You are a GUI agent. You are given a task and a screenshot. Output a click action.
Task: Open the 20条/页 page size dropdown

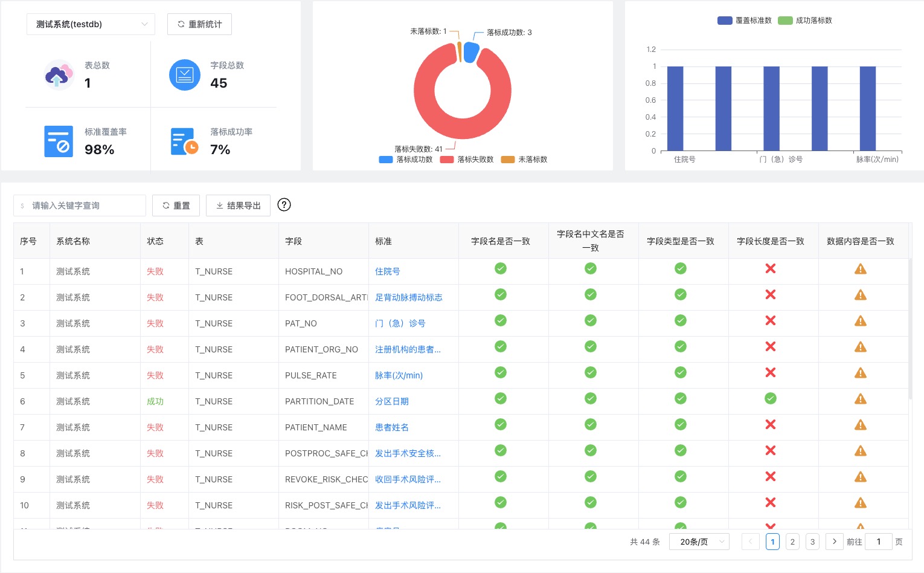click(699, 542)
